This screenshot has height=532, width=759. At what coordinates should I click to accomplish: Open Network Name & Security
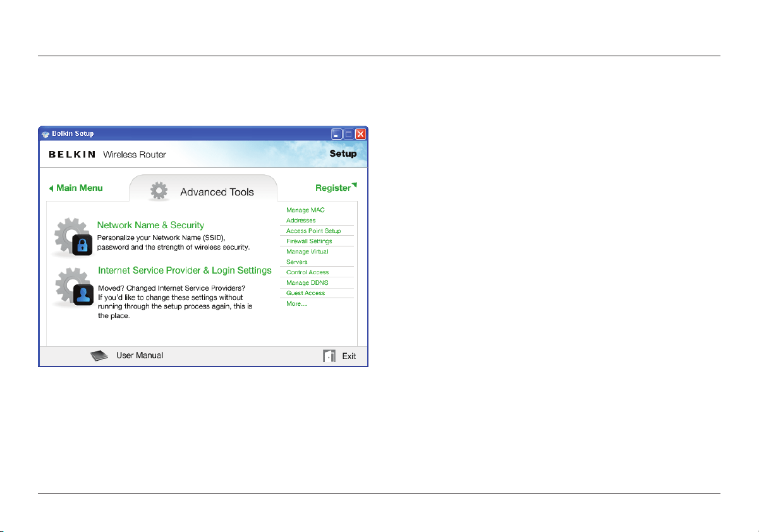coord(150,225)
